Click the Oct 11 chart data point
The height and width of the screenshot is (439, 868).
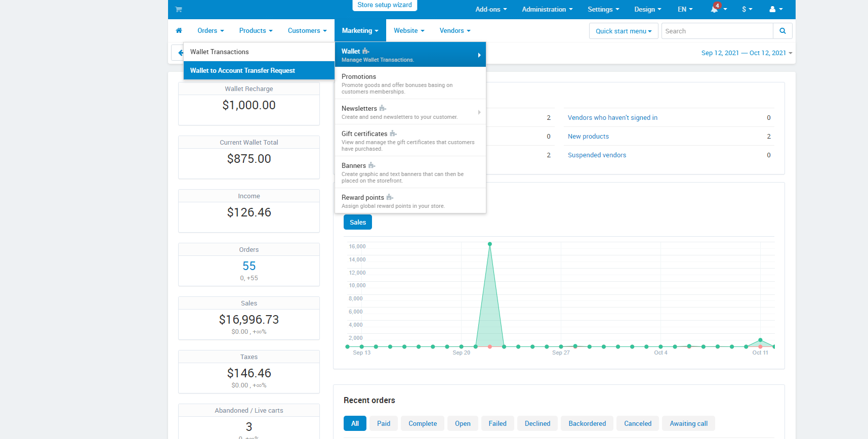[x=760, y=340]
